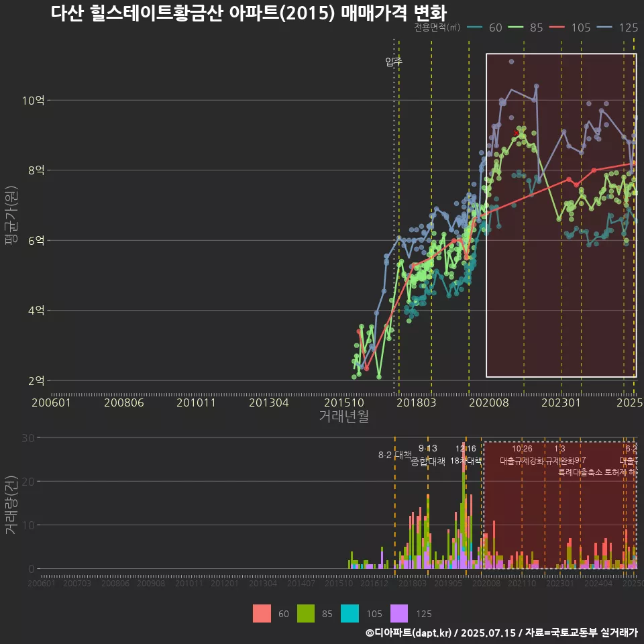This screenshot has width=644, height=644.
Task: Click the chart title 다산 힐스테이트황금산 아파트
Action: point(248,13)
